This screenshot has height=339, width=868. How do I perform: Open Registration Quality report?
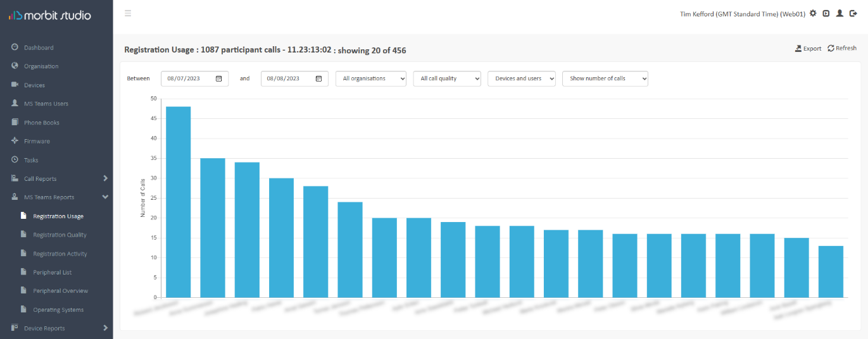[x=60, y=235]
